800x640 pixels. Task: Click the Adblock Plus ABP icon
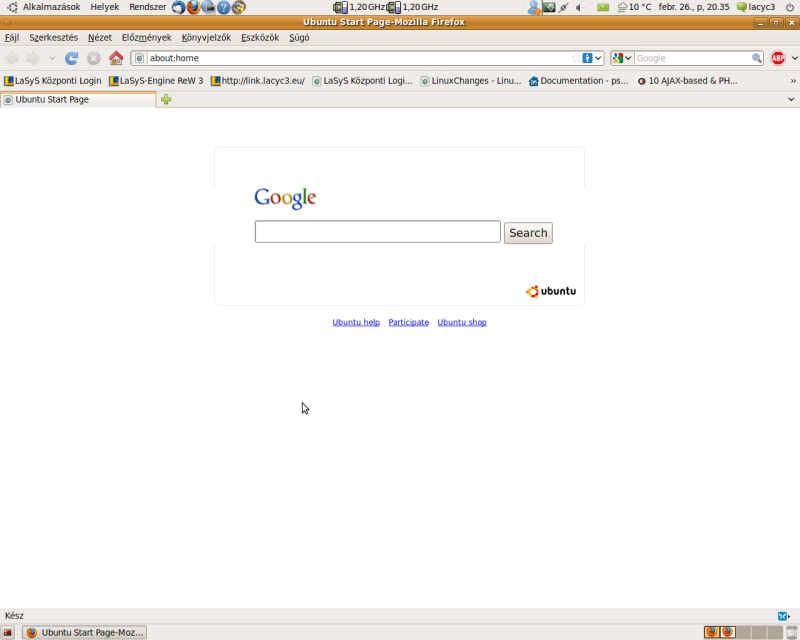778,58
